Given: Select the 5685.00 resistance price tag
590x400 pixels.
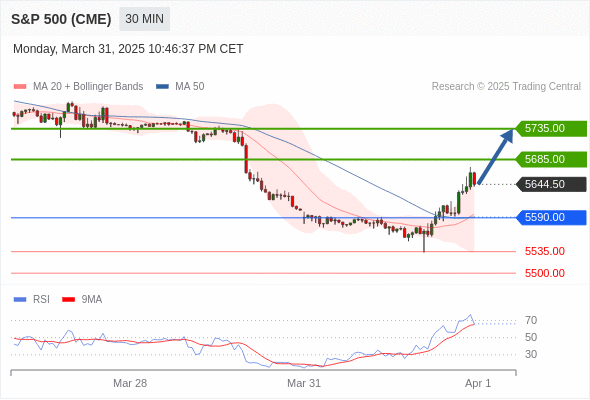Looking at the screenshot, I should pyautogui.click(x=551, y=160).
